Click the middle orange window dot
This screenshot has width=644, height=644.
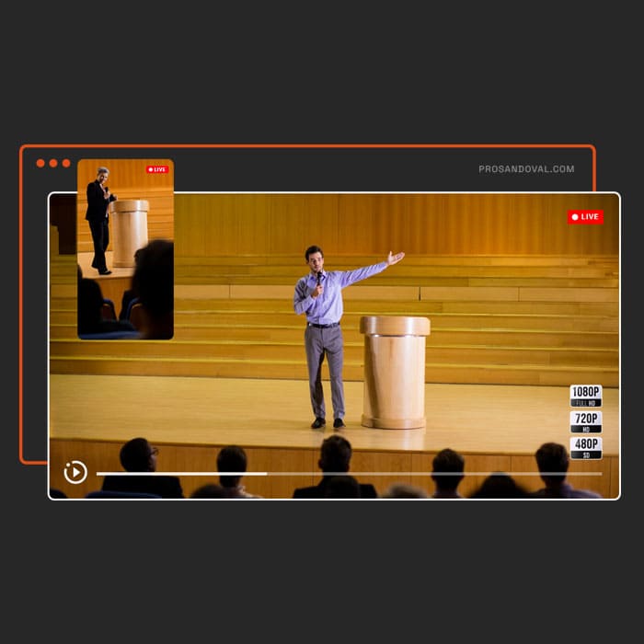click(x=53, y=163)
